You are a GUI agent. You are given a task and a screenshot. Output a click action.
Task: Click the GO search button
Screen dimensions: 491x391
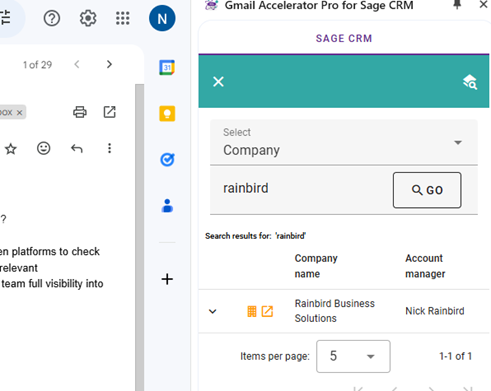(427, 190)
